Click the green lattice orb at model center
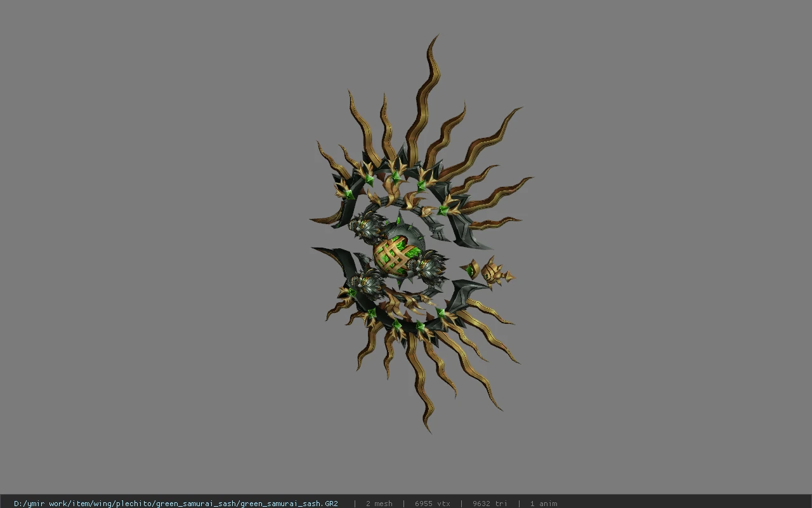Viewport: 812px width, 508px height. coord(395,255)
